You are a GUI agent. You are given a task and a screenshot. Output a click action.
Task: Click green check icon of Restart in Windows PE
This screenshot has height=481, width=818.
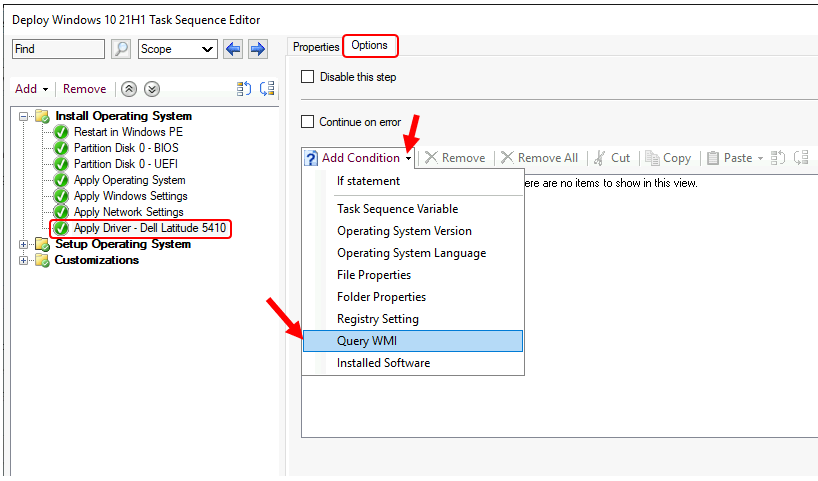[x=61, y=133]
